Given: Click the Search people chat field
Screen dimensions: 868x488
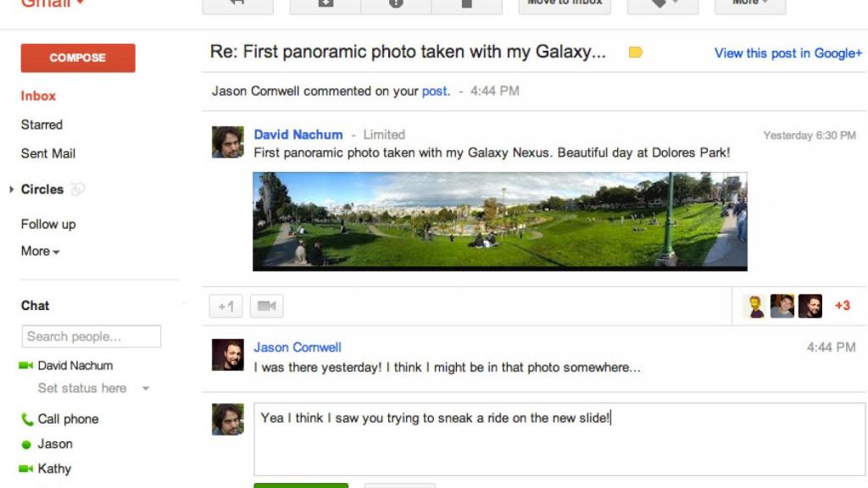Looking at the screenshot, I should coord(91,335).
